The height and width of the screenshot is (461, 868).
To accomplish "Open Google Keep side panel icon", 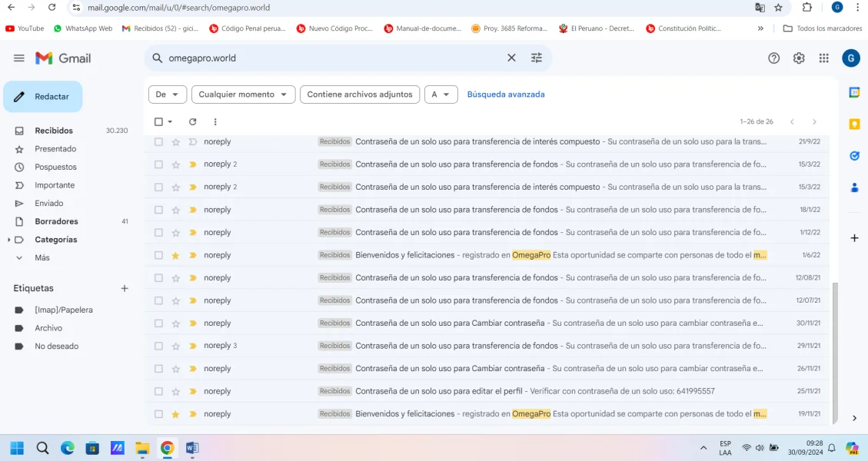I will (855, 124).
